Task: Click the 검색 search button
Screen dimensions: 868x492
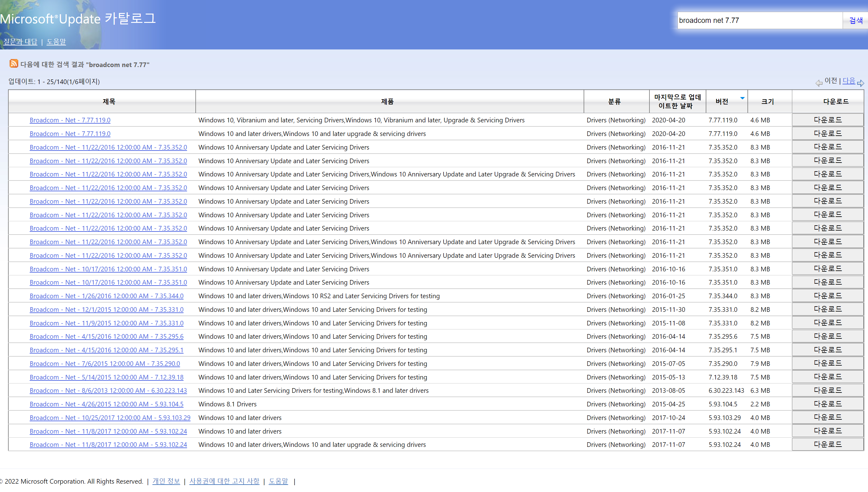Action: [856, 20]
